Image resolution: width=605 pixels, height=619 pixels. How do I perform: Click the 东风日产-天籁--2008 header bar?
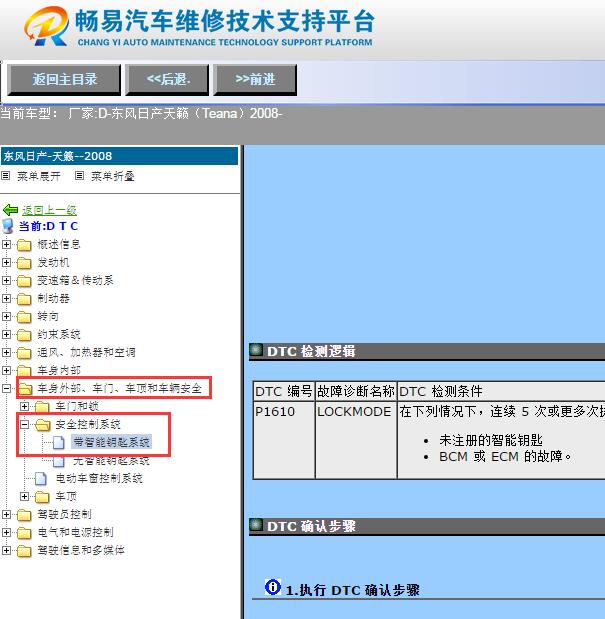click(x=119, y=156)
